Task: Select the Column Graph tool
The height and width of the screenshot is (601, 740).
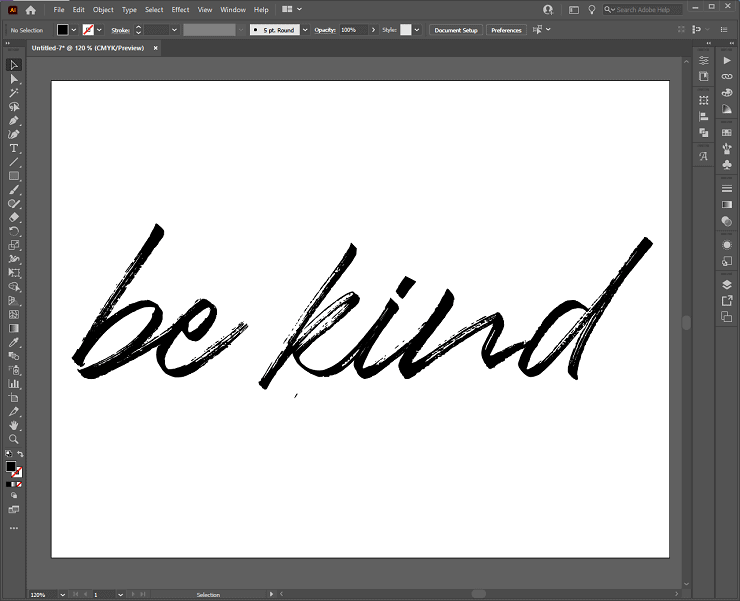Action: (x=14, y=384)
